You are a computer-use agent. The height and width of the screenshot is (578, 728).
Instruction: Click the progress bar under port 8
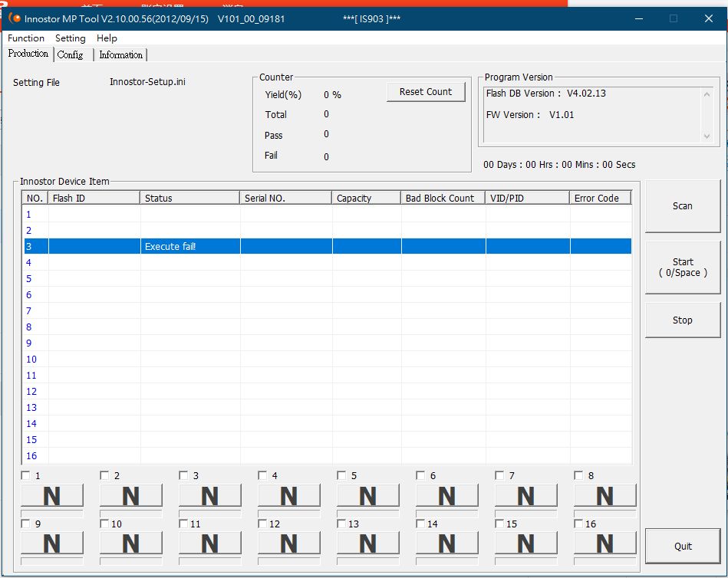(604, 514)
